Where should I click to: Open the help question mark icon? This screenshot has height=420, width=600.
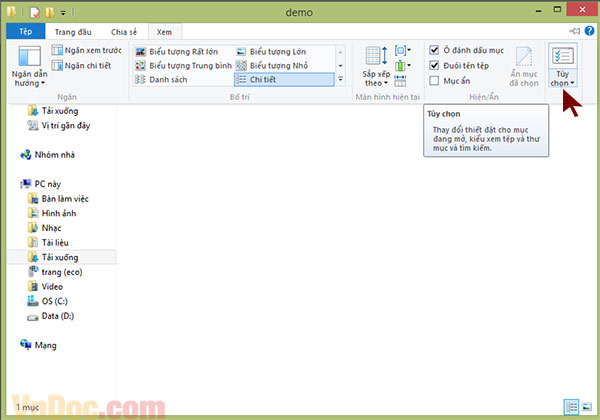tap(589, 31)
